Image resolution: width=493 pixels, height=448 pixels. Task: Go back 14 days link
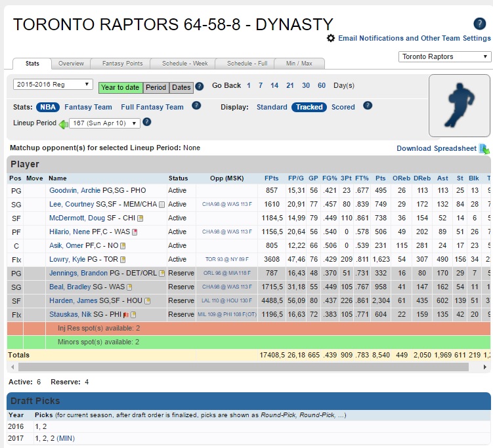[x=274, y=85]
